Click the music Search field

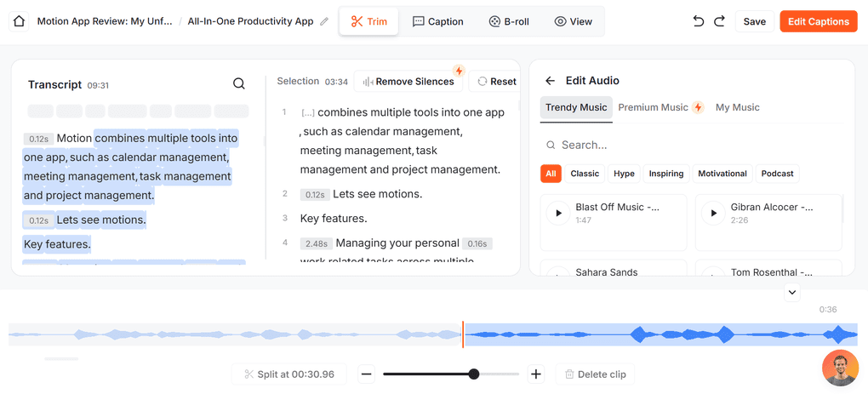pos(691,145)
